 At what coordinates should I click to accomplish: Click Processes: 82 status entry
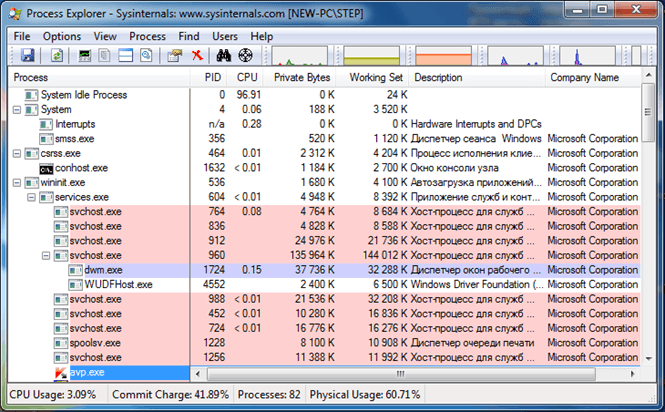(x=269, y=395)
